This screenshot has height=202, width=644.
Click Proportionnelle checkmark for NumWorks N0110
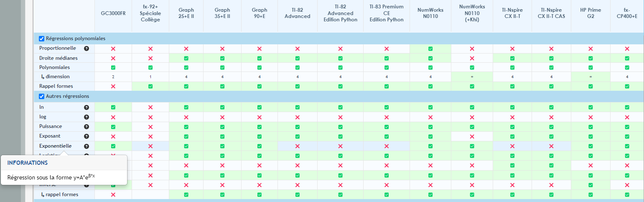tap(430, 49)
